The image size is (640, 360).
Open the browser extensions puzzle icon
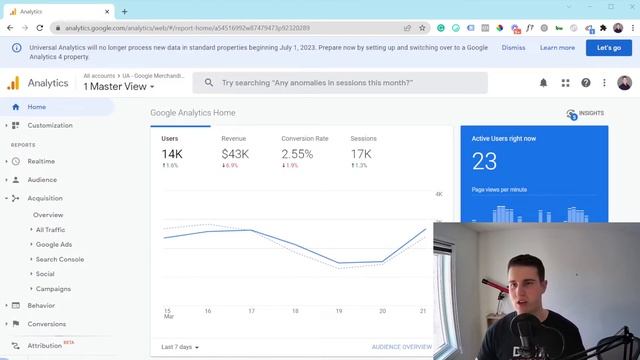click(603, 28)
